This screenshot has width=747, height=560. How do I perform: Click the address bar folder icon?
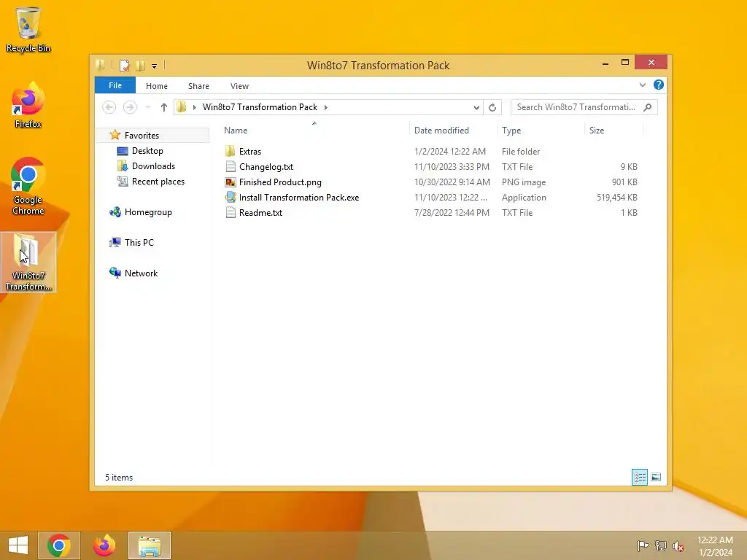click(x=182, y=107)
